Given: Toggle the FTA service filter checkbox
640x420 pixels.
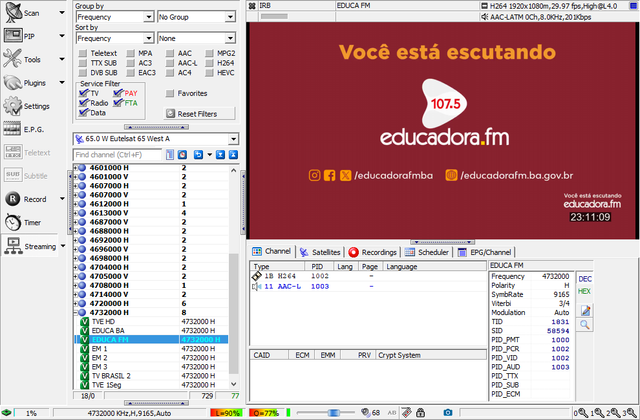Looking at the screenshot, I should click(118, 103).
